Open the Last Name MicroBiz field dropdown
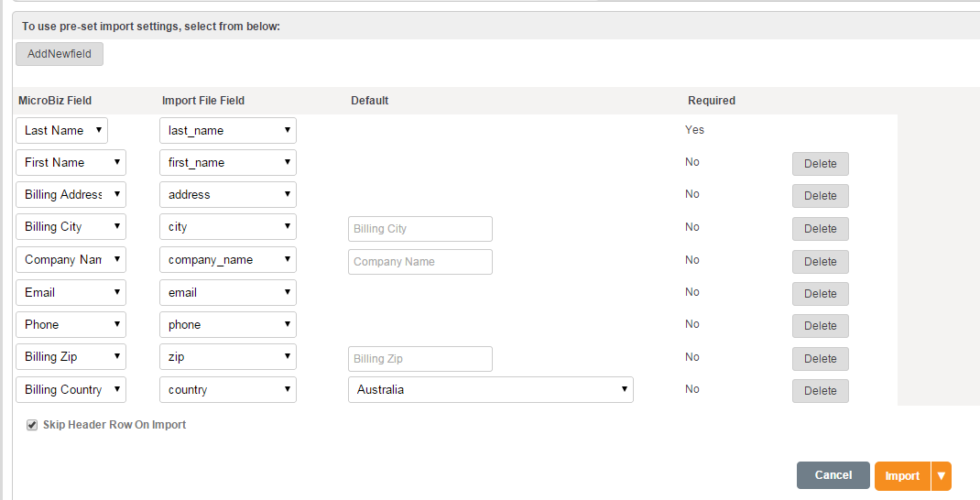 click(x=61, y=130)
